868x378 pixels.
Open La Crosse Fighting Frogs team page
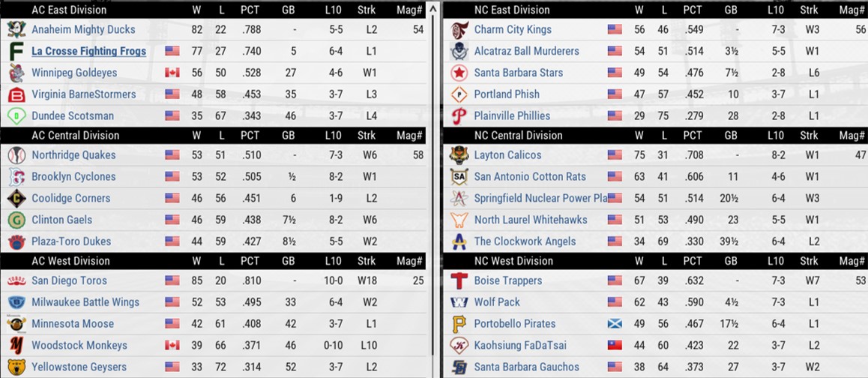(x=88, y=51)
